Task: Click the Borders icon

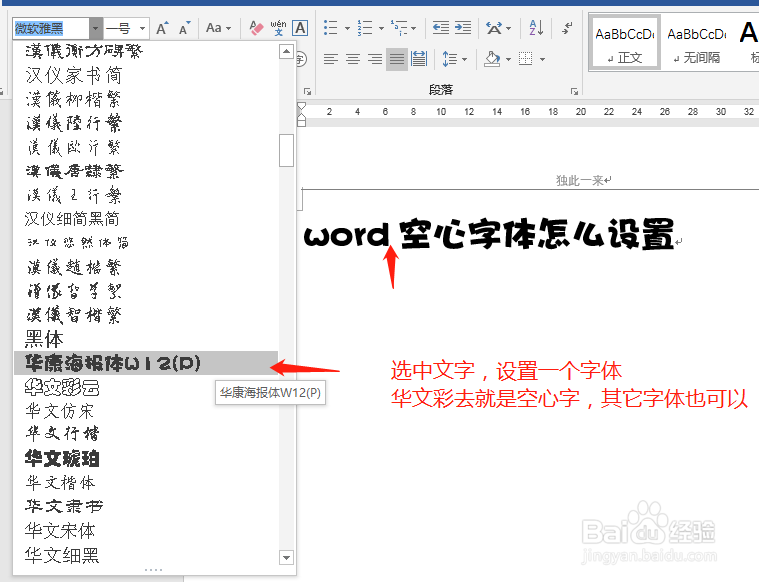Action: pyautogui.click(x=526, y=59)
